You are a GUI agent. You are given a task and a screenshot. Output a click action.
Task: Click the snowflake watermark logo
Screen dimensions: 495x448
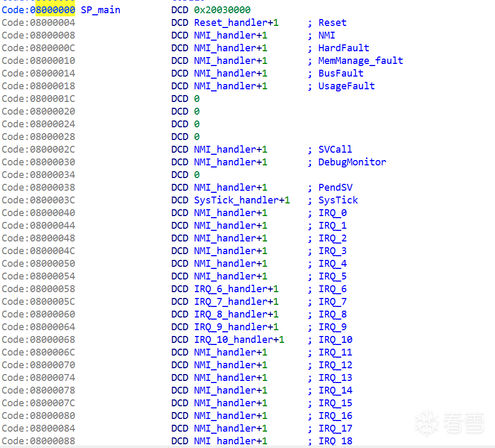[427, 423]
